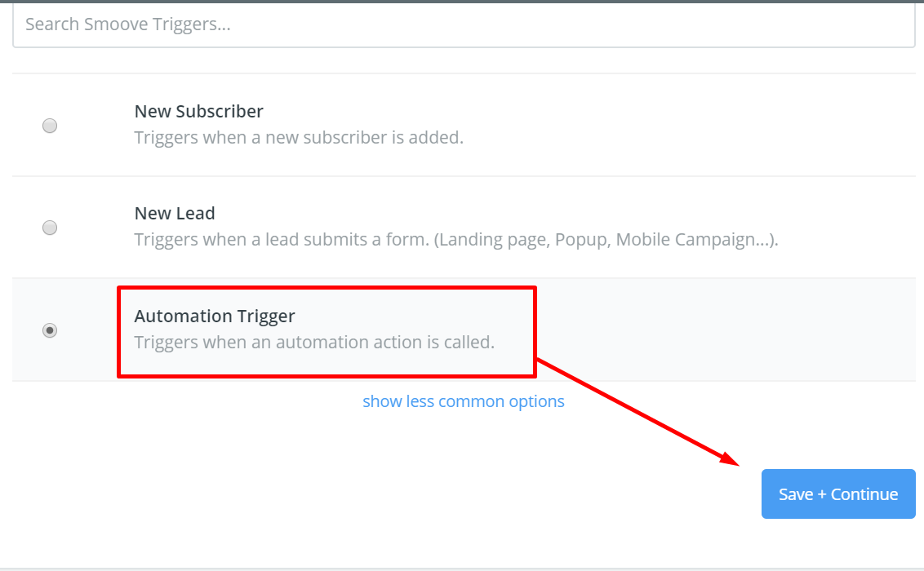
Task: Select the Automation Trigger radio button
Action: [x=50, y=330]
